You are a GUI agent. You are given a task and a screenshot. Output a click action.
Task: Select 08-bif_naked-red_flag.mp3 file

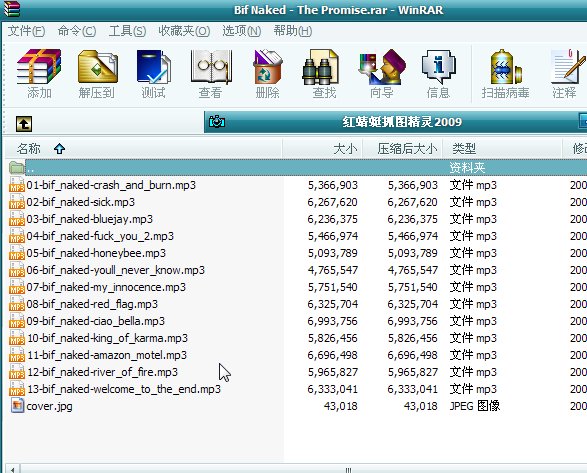point(92,304)
